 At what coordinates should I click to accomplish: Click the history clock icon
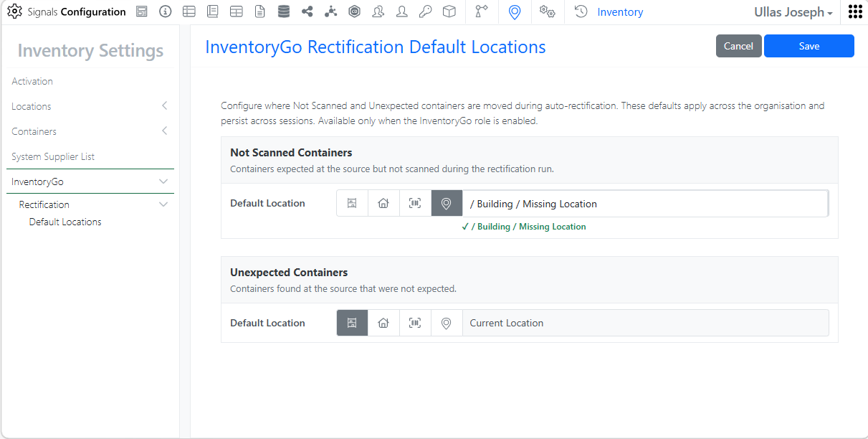pyautogui.click(x=581, y=11)
